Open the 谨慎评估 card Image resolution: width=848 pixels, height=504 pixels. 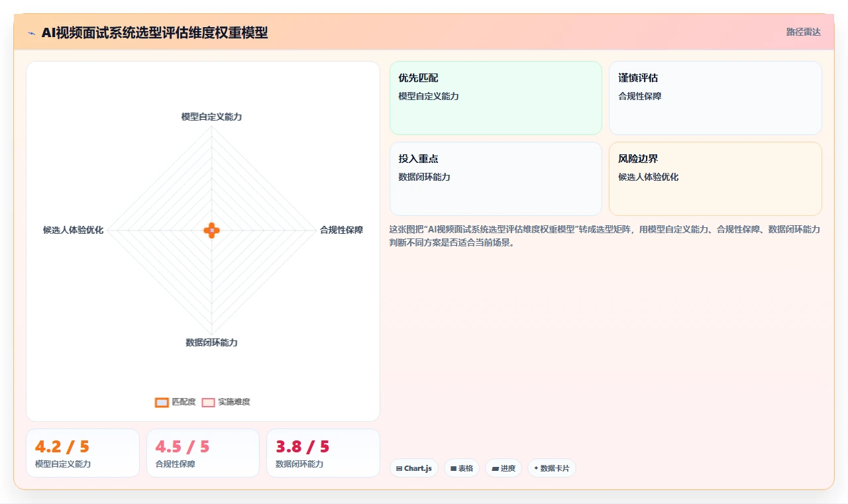(715, 98)
